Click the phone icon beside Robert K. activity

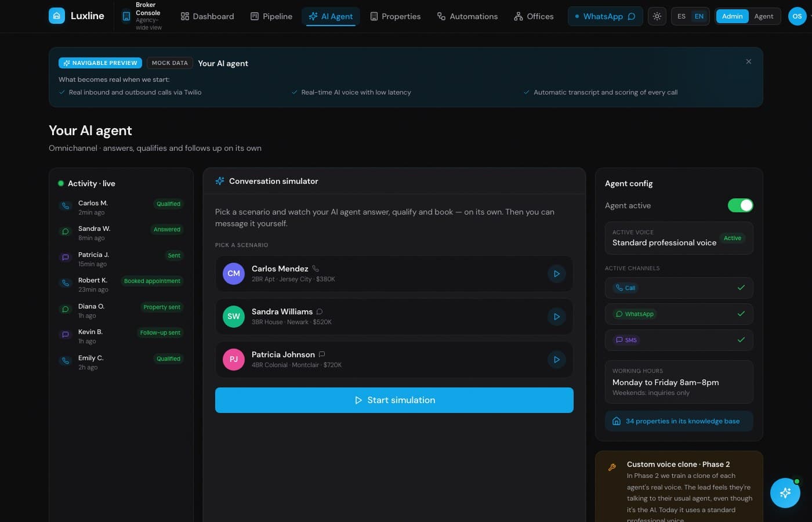[66, 283]
